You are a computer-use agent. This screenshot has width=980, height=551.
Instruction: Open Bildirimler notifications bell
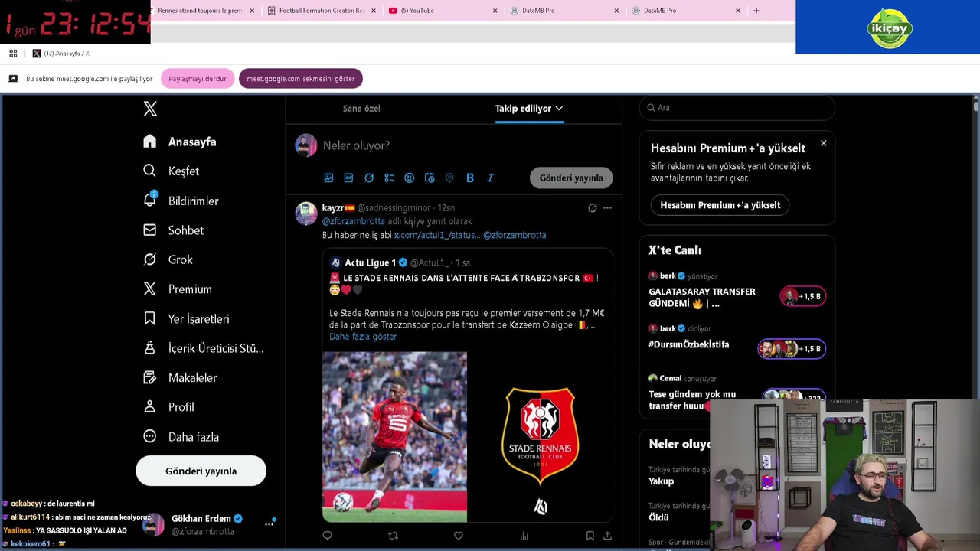click(181, 201)
